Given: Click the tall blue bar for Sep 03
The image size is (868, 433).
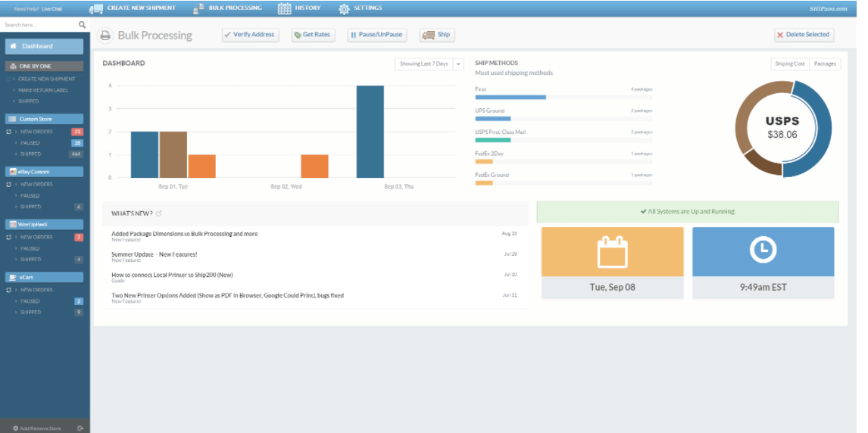Looking at the screenshot, I should 370,132.
